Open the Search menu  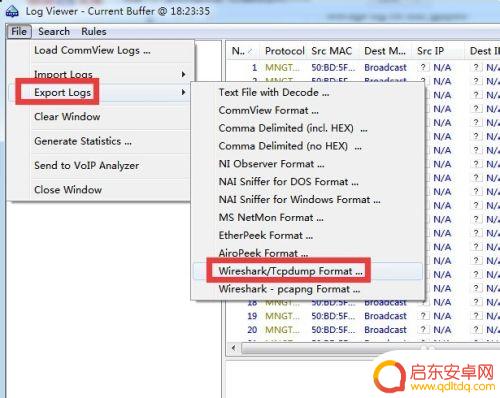[54, 32]
